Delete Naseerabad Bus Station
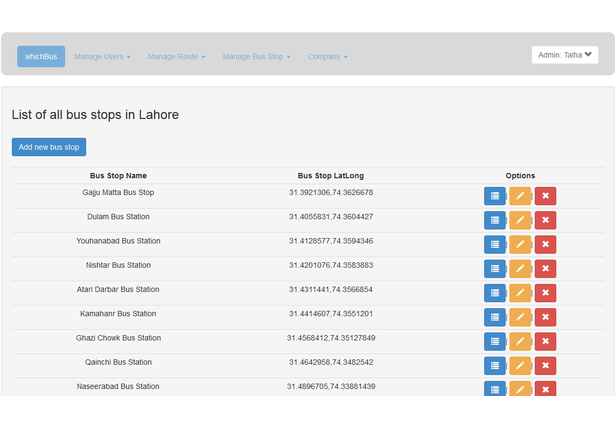The image size is (615, 424). (x=545, y=389)
